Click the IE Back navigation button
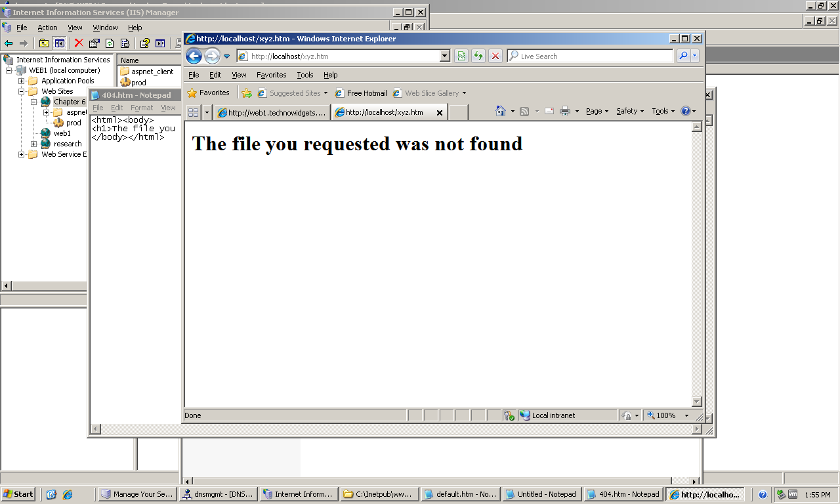This screenshot has height=504, width=840. point(194,56)
